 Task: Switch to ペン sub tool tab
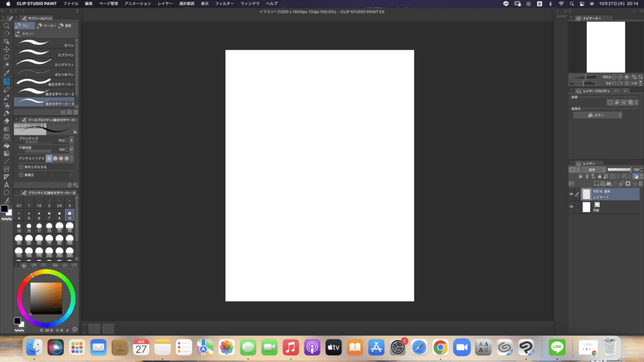pyautogui.click(x=25, y=26)
